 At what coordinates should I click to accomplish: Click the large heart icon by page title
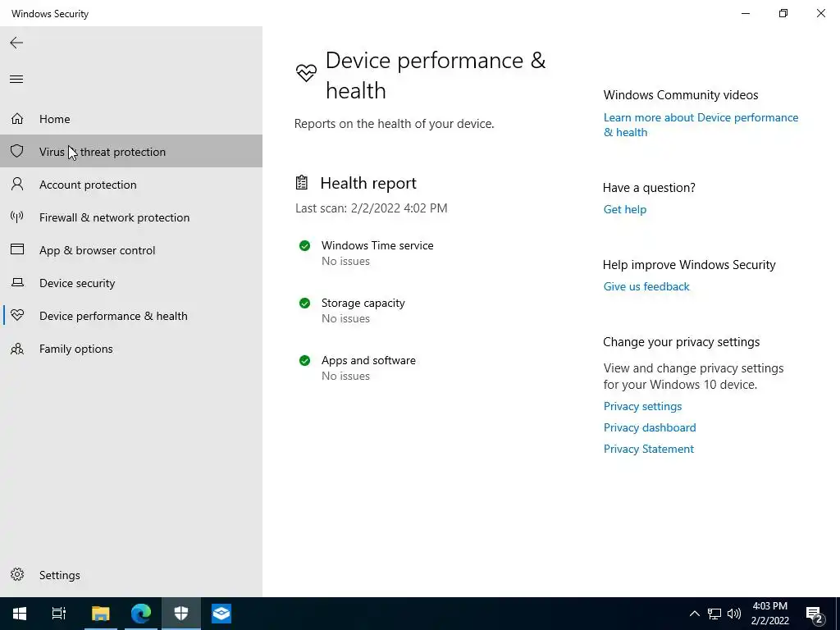[x=307, y=72]
